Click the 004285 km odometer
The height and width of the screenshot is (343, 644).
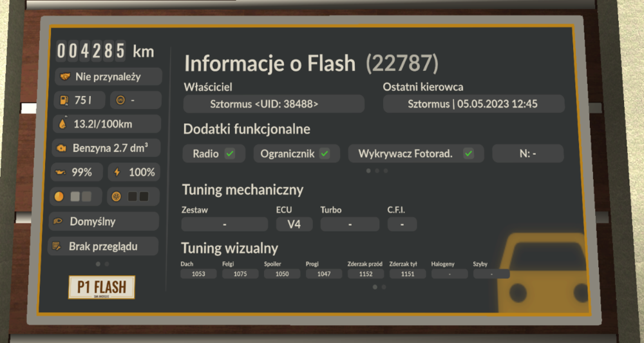pos(106,51)
